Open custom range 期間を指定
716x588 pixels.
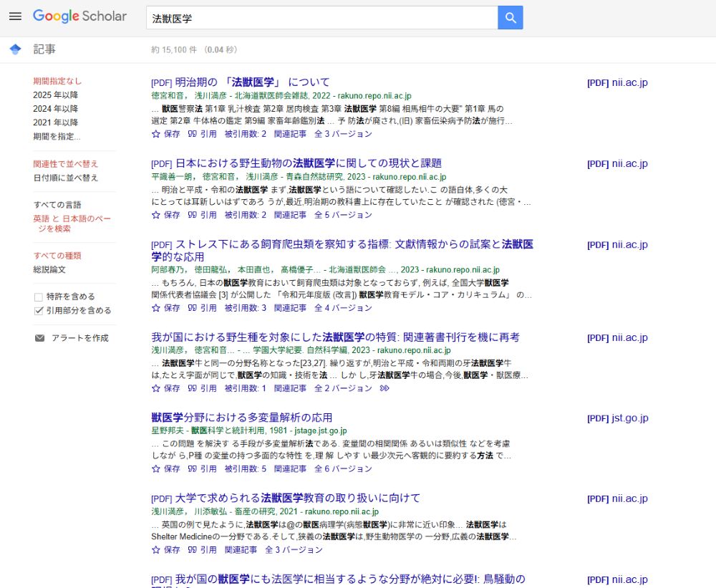click(x=57, y=136)
